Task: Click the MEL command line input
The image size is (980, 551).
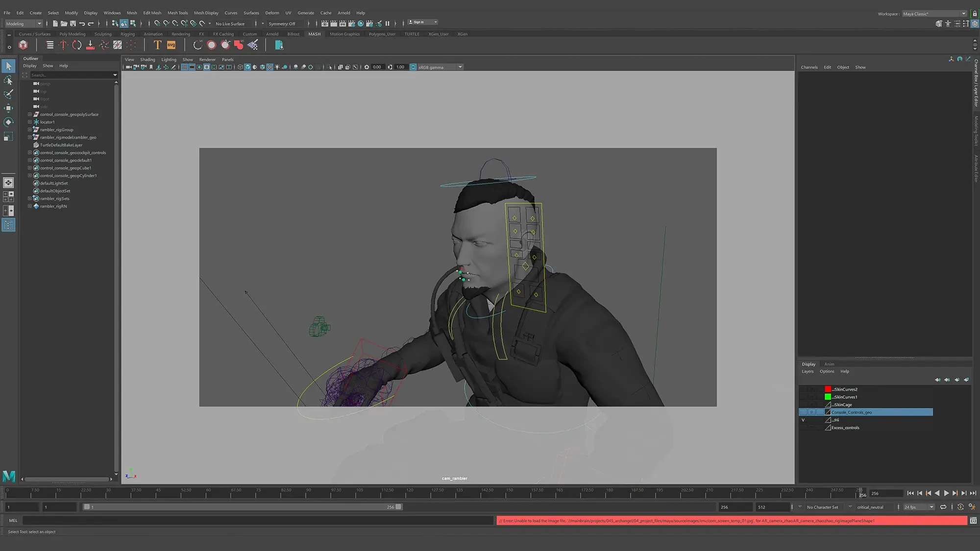Action: pyautogui.click(x=258, y=521)
